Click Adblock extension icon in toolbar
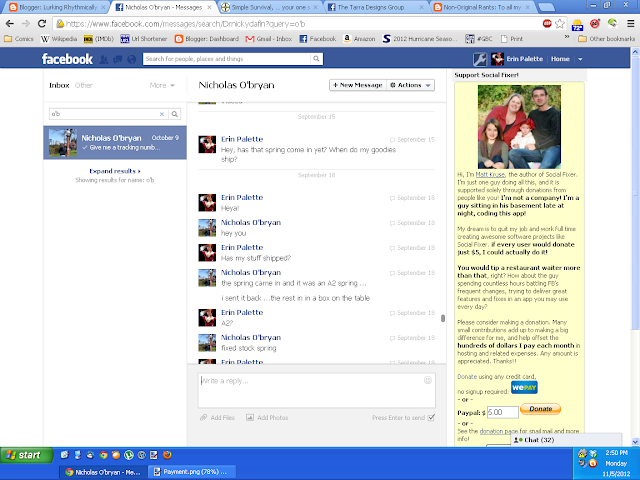The image size is (640, 480). click(547, 24)
